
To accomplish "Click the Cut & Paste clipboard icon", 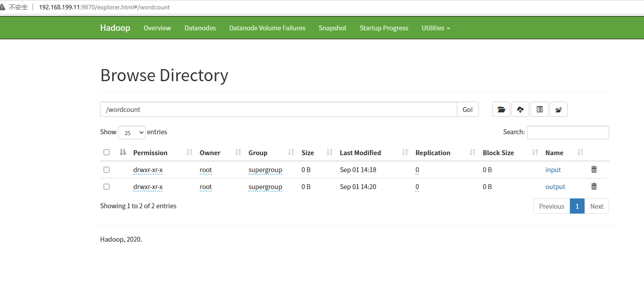I will [x=539, y=109].
